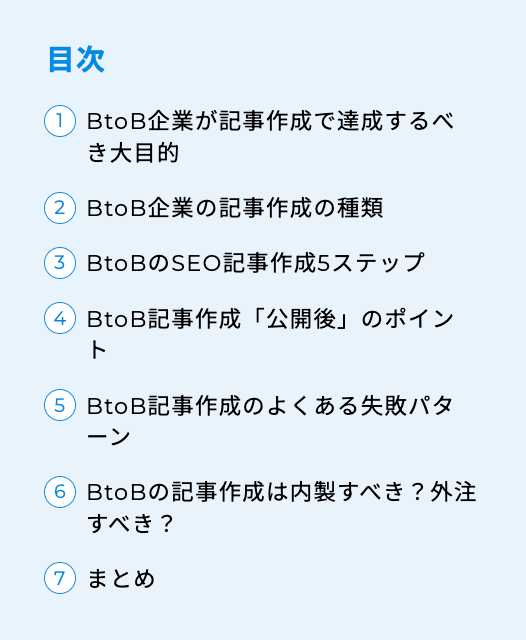Click the wrapped text 'き大目的'
526x640 pixels.
point(133,153)
